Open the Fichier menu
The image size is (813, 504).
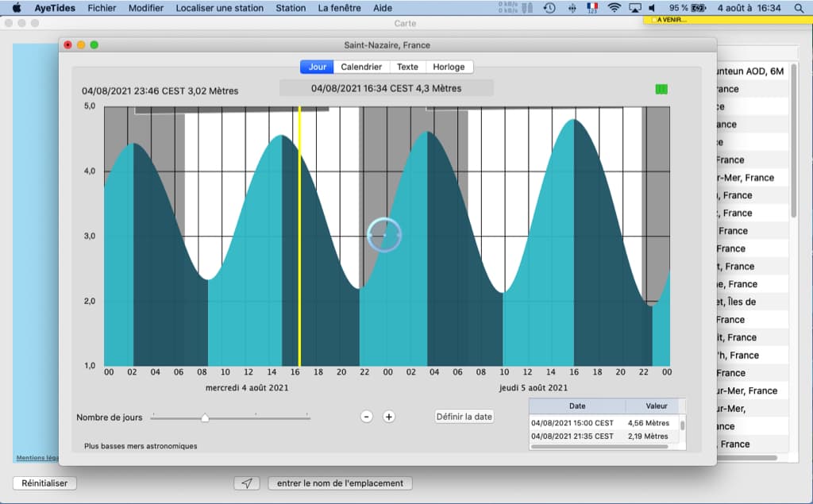pos(102,8)
